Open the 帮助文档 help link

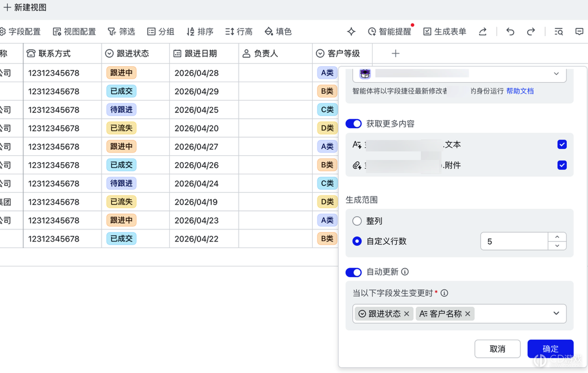coord(520,91)
